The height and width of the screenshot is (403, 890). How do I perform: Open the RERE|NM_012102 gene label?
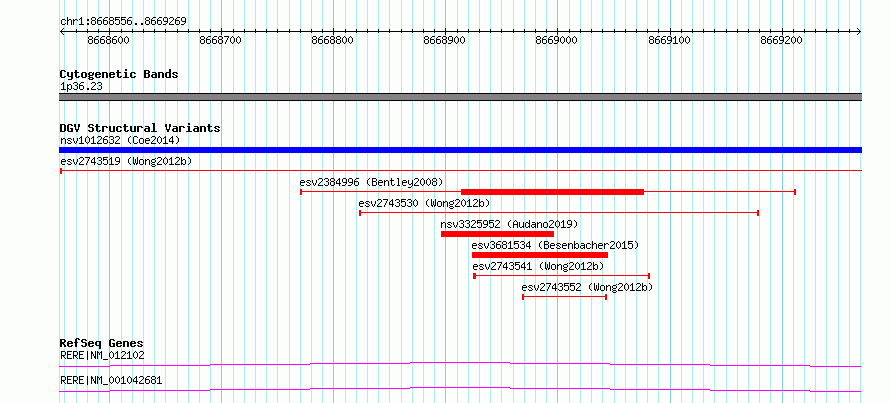102,355
